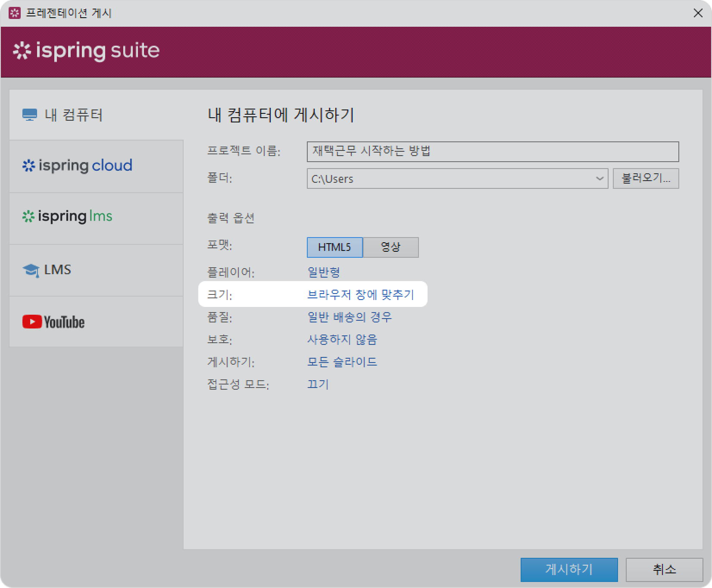The height and width of the screenshot is (588, 712).
Task: Click the 프로젝트 이름 text field
Action: [492, 152]
